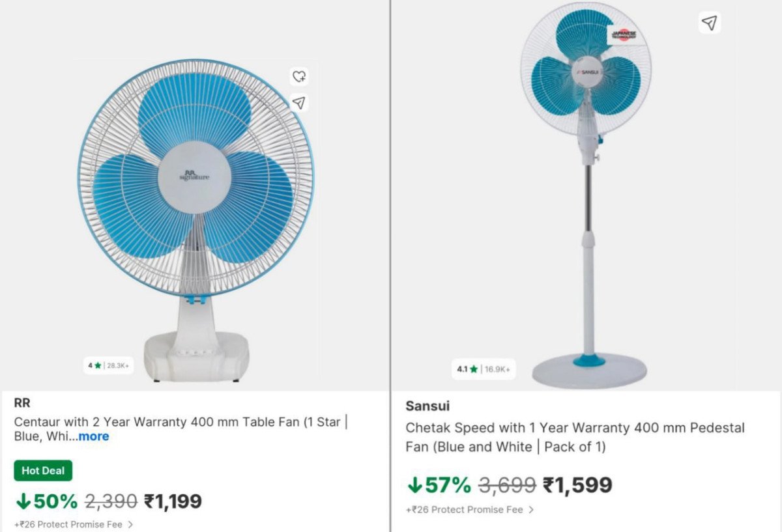Click the Hot Deal badge
782x532 pixels.
43,470
